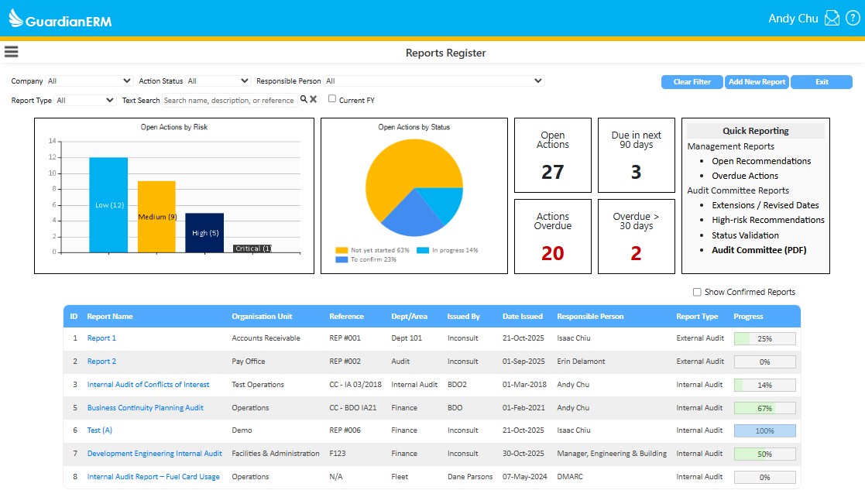Click the help question mark icon
This screenshot has width=865, height=504.
tap(852, 19)
